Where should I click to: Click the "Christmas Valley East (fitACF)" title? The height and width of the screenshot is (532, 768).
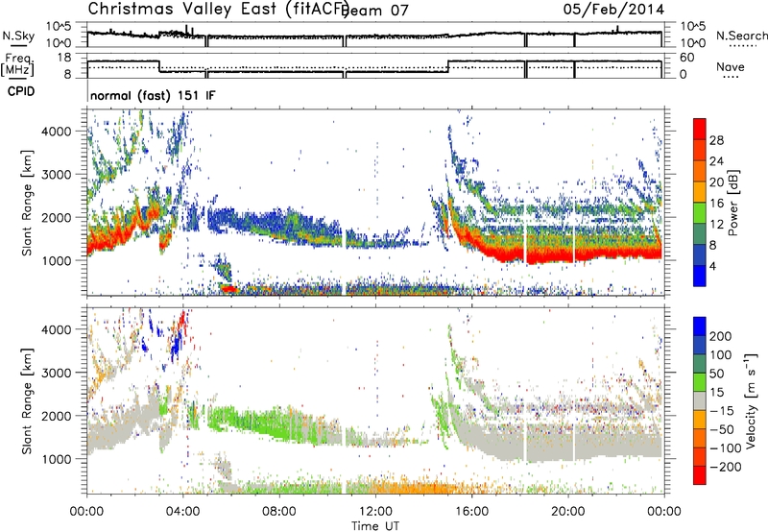pyautogui.click(x=219, y=10)
